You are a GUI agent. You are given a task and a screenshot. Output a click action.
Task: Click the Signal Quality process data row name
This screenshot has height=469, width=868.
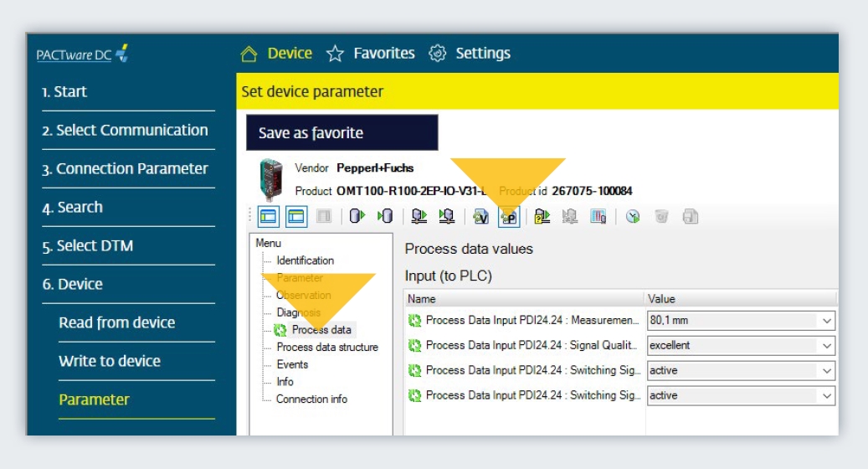pyautogui.click(x=532, y=345)
